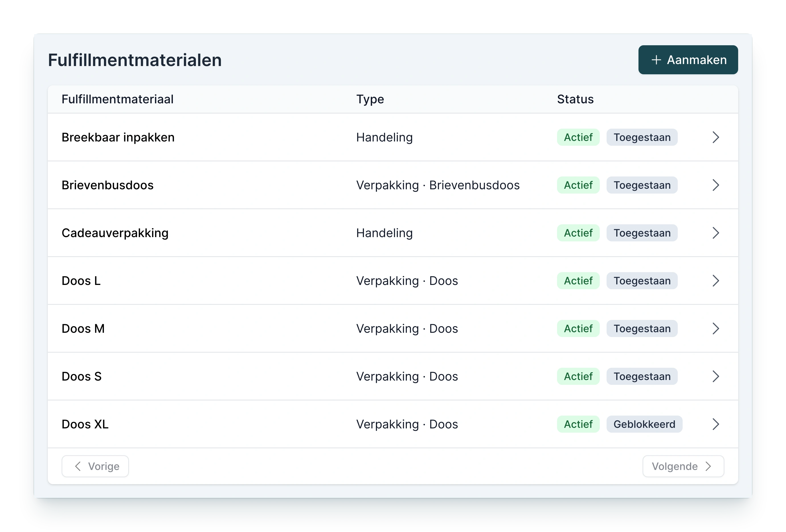
Task: Click Toegestaan badge in Doos M row
Action: coord(642,328)
